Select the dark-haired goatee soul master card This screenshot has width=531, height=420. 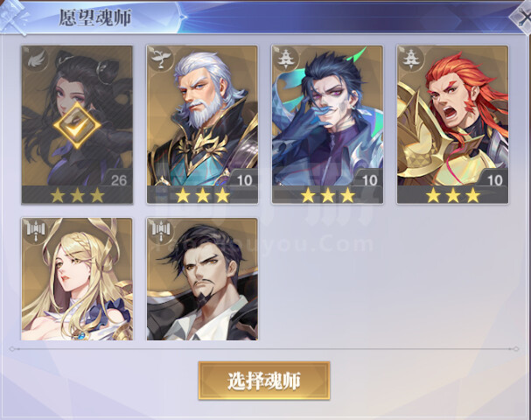tap(202, 279)
